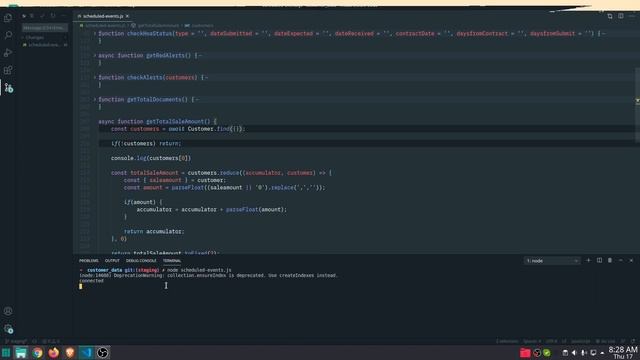Split the terminal panel
The height and width of the screenshot is (360, 640).
(599, 260)
